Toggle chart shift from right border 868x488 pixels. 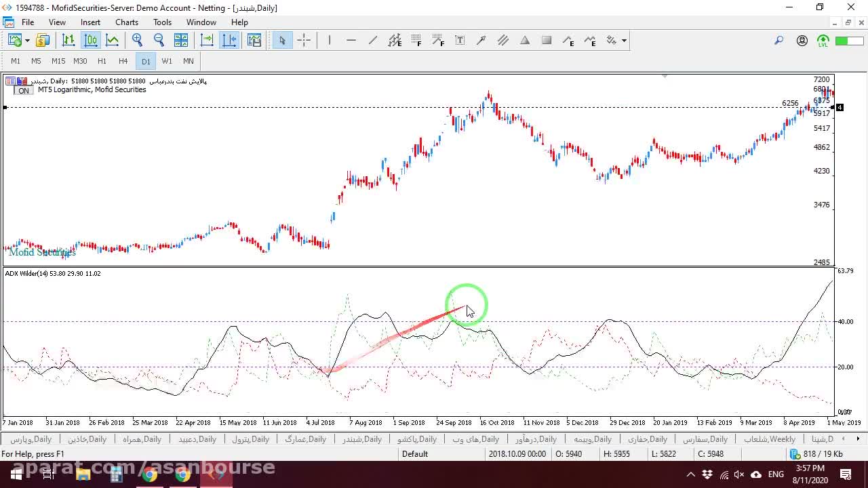coord(229,41)
